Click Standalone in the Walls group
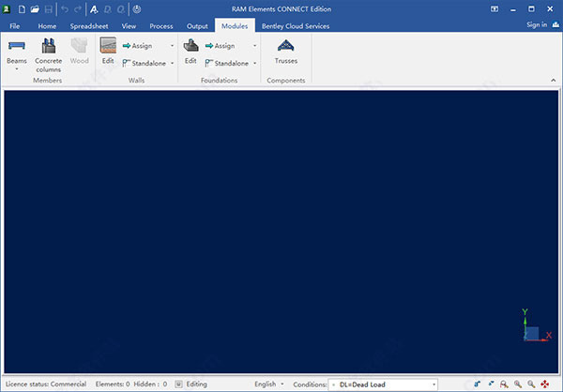 pyautogui.click(x=144, y=63)
